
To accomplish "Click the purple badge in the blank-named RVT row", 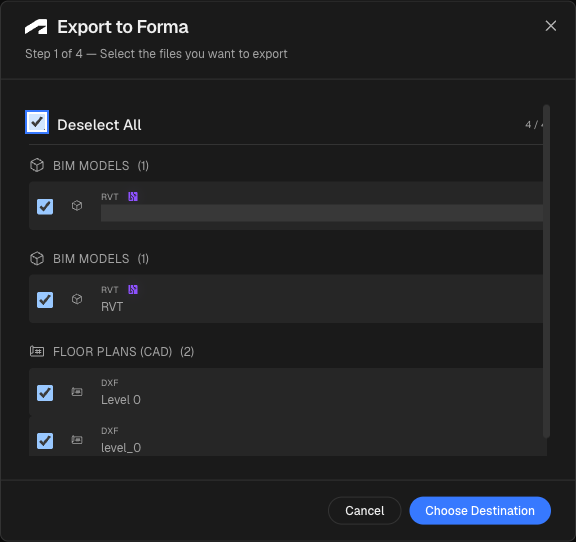I will point(133,197).
